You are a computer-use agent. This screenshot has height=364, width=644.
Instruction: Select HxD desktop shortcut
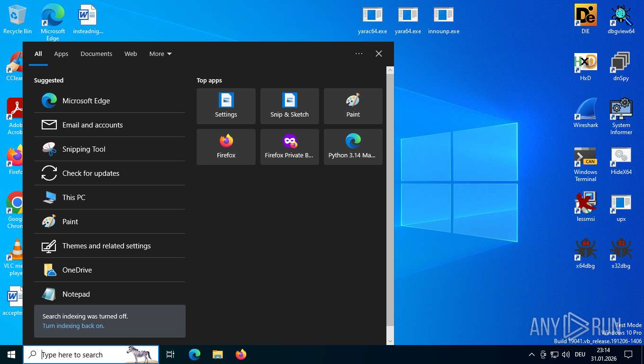click(x=586, y=66)
